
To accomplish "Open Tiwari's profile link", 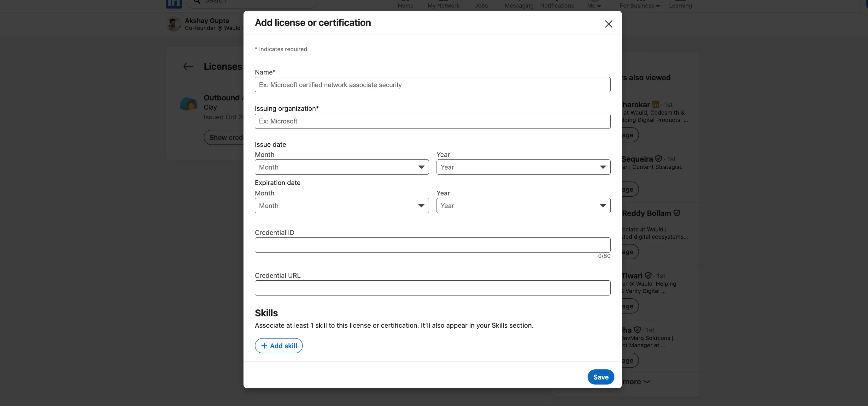I will (632, 276).
